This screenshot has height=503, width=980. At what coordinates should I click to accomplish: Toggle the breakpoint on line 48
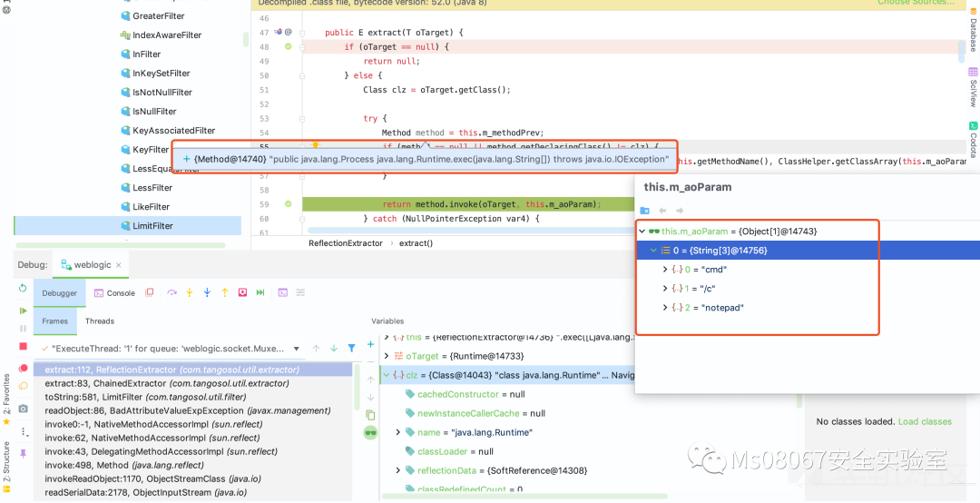(x=289, y=46)
